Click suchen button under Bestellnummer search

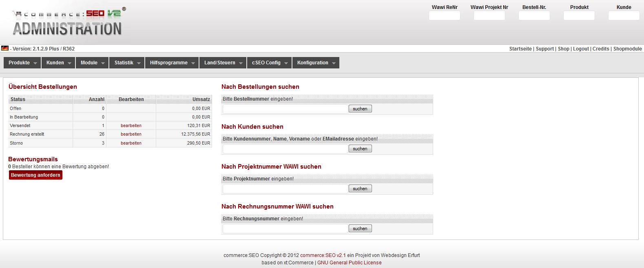coord(360,109)
